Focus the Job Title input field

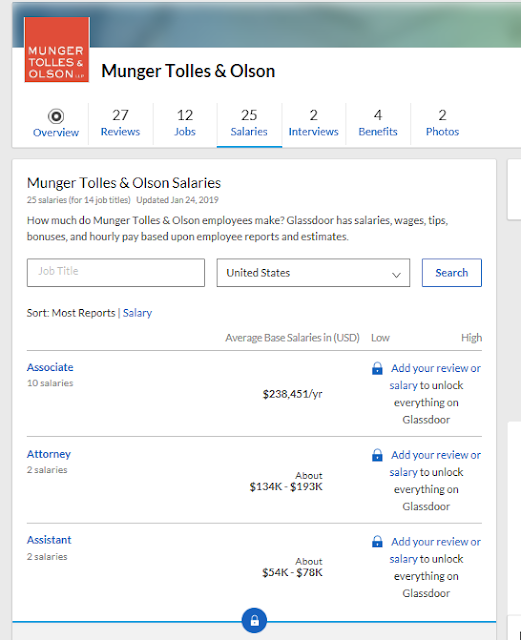116,273
